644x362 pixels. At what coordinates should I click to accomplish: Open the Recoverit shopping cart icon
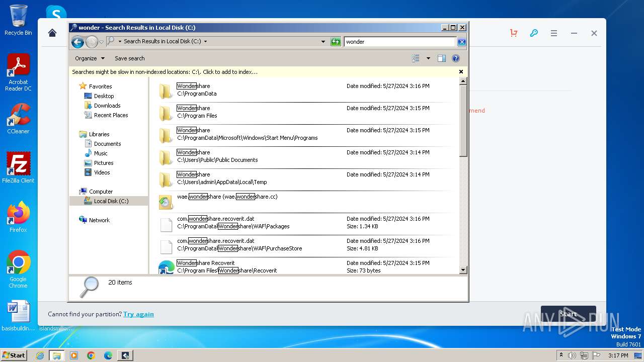514,33
